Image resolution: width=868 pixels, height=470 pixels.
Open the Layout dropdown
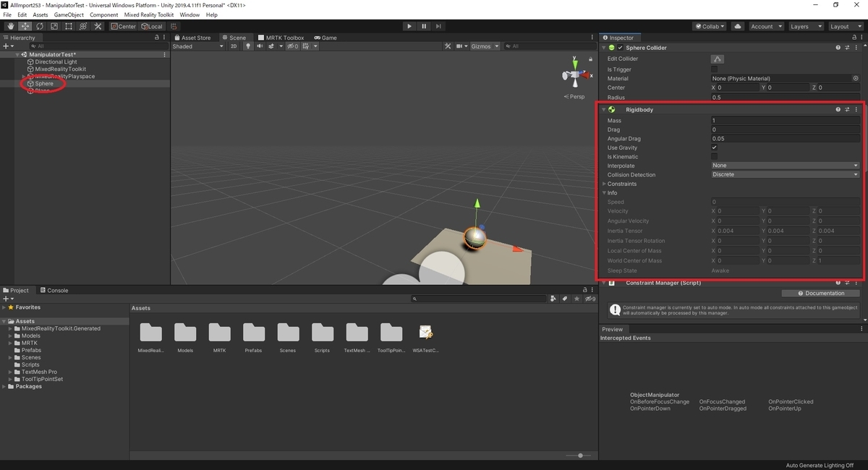(x=845, y=27)
